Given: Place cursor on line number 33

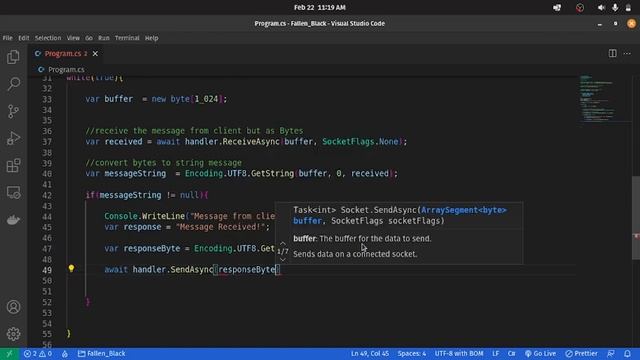Looking at the screenshot, I should click(47, 99).
